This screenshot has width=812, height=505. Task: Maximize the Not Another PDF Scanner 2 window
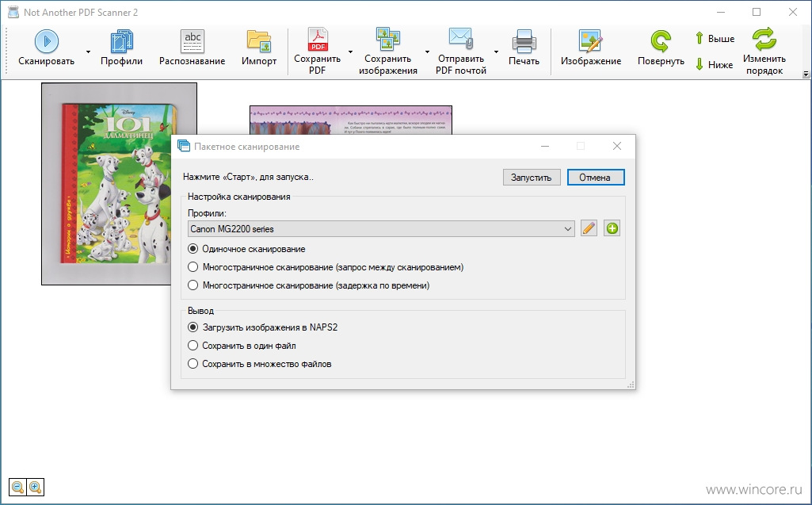pos(757,12)
